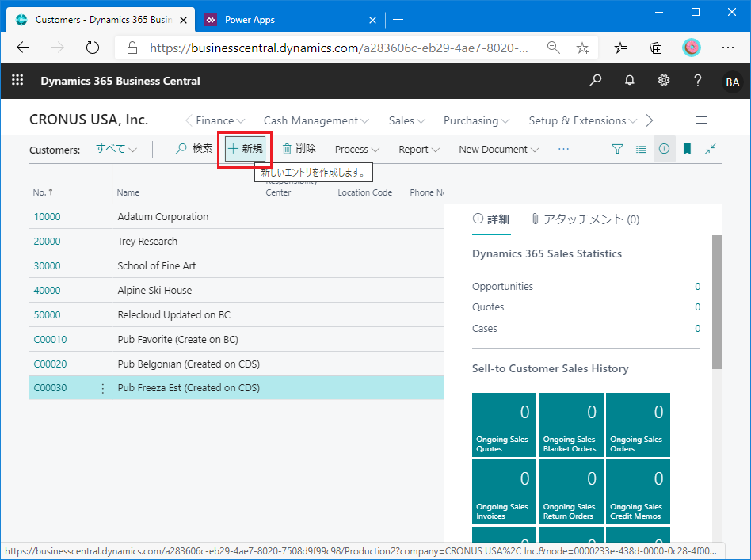Show row options for Pub Freeza Est
Image resolution: width=751 pixels, height=560 pixels.
(x=102, y=388)
